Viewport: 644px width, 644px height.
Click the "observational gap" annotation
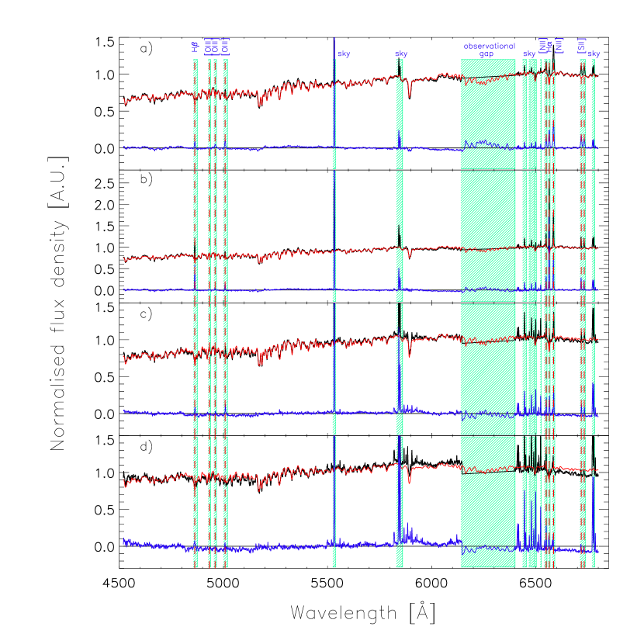pos(489,50)
